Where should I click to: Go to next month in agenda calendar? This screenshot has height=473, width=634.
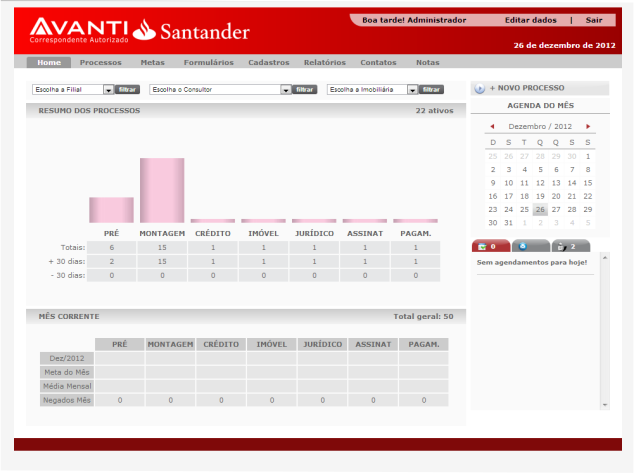coord(588,127)
